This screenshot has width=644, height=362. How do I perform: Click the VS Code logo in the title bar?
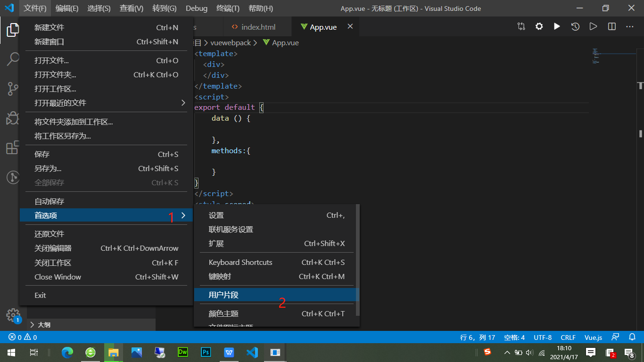(9, 8)
